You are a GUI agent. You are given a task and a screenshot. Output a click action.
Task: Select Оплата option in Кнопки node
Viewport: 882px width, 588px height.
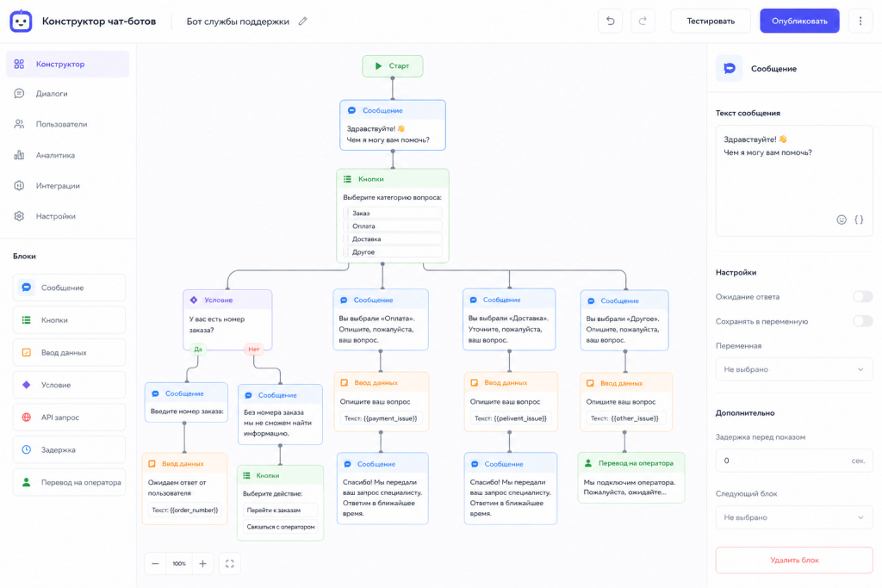[392, 226]
